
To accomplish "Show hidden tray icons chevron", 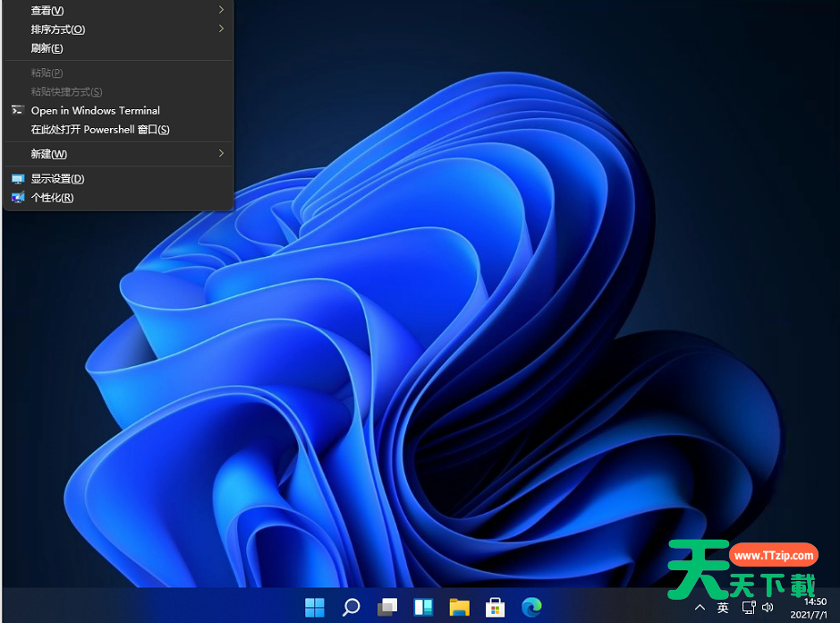I will pos(700,608).
